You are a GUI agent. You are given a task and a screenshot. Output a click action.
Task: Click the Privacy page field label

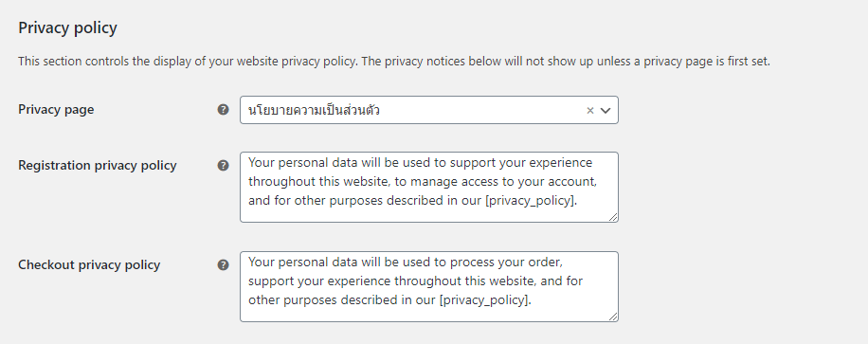click(56, 110)
